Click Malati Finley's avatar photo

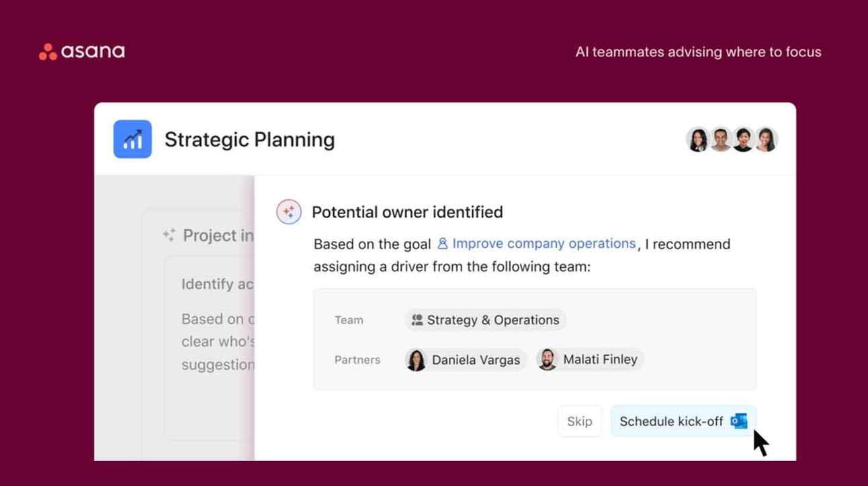pos(548,359)
